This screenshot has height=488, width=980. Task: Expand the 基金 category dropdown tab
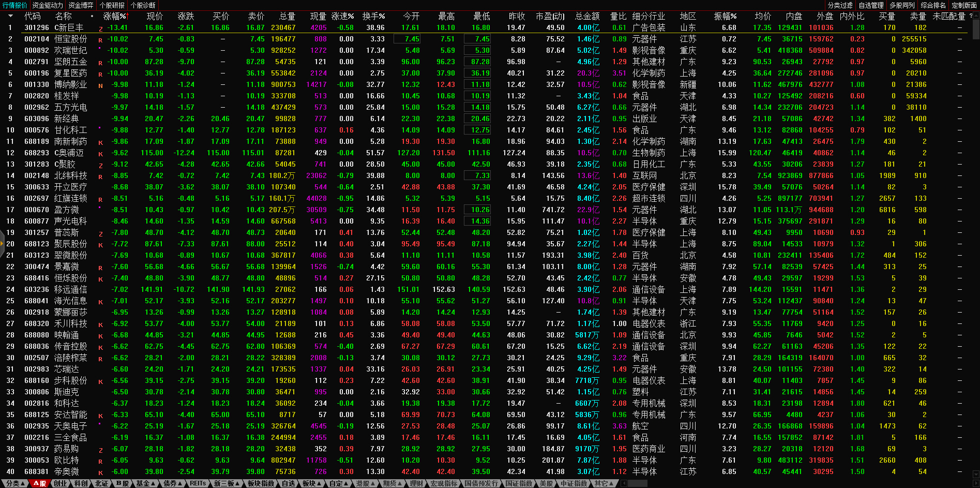pos(145,483)
